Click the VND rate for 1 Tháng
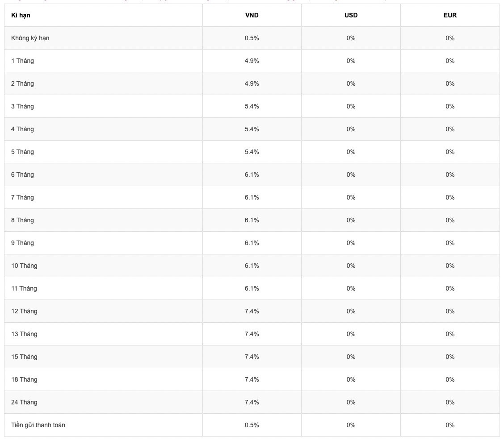This screenshot has width=504, height=441. 252,61
